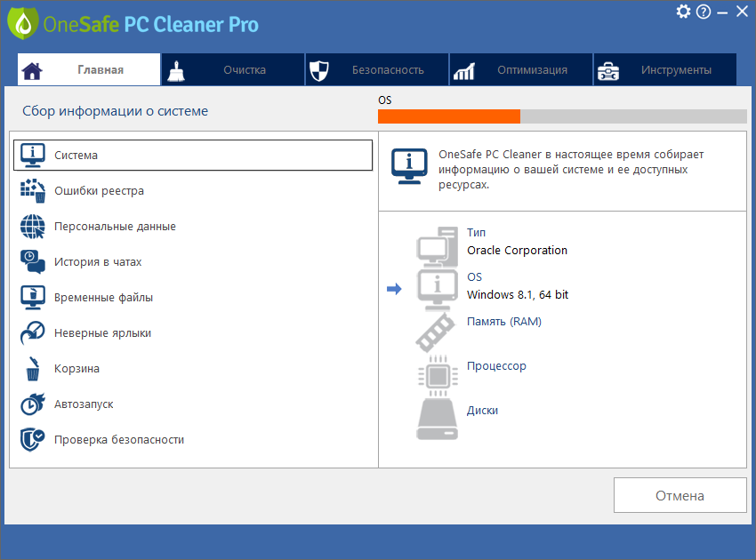Viewport: 756px width, 560px height.
Task: Click the shield icon on Безопасность tab
Action: click(318, 71)
